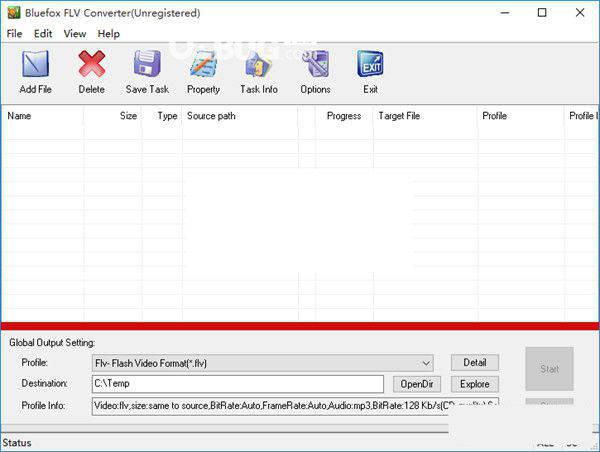Sort by the Name column header
The width and height of the screenshot is (600, 452).
[42, 116]
